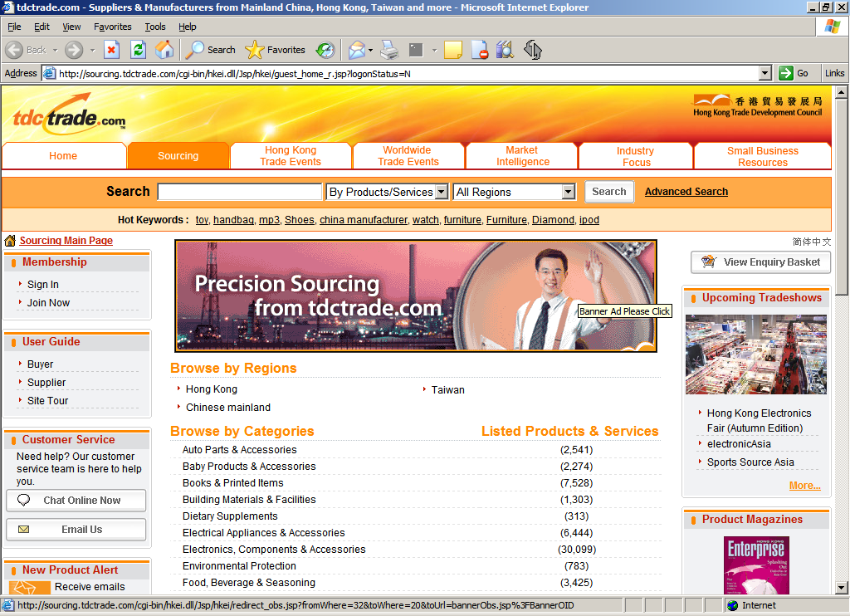The width and height of the screenshot is (850, 616).
Task: Open the By Products/Services dropdown
Action: [x=387, y=192]
